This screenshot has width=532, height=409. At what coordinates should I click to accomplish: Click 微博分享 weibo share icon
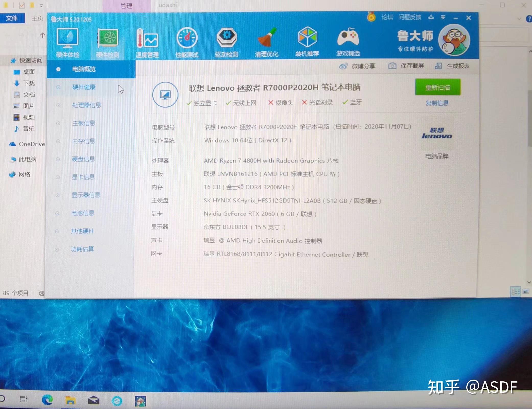[x=343, y=66]
